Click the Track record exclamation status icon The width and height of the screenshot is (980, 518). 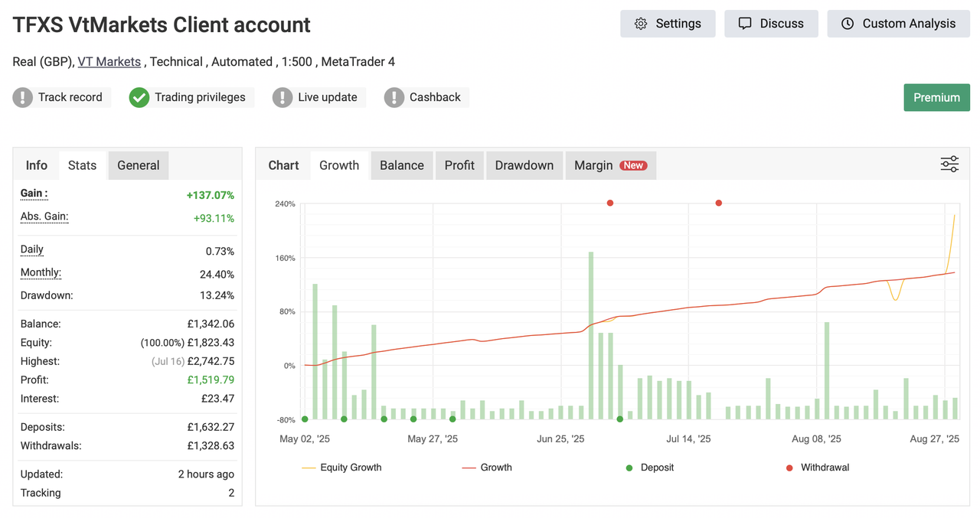point(23,97)
